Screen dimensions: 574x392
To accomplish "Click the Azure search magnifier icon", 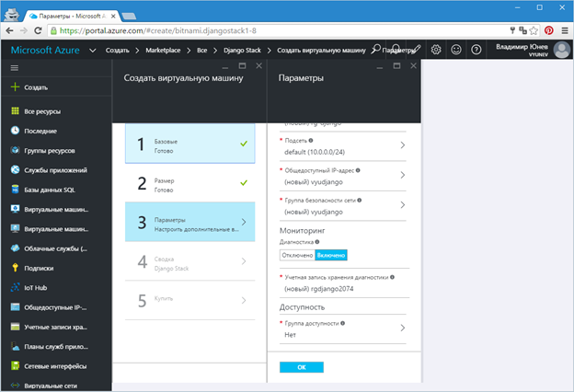I will [375, 50].
